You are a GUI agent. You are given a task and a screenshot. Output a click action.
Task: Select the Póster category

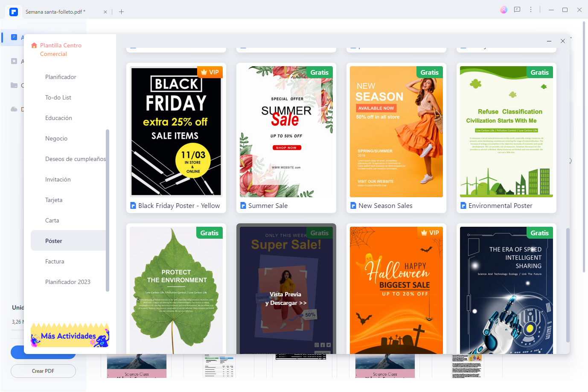click(68, 240)
